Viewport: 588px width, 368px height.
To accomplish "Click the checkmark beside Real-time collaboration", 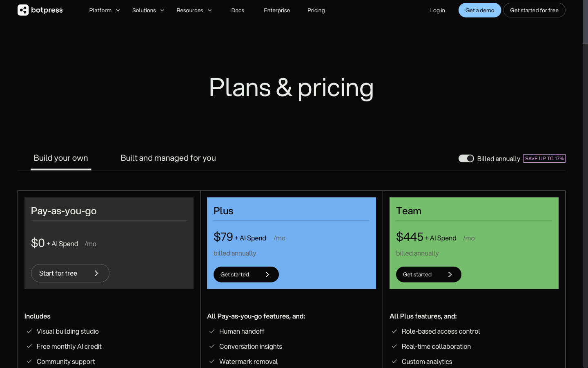I will pos(394,346).
